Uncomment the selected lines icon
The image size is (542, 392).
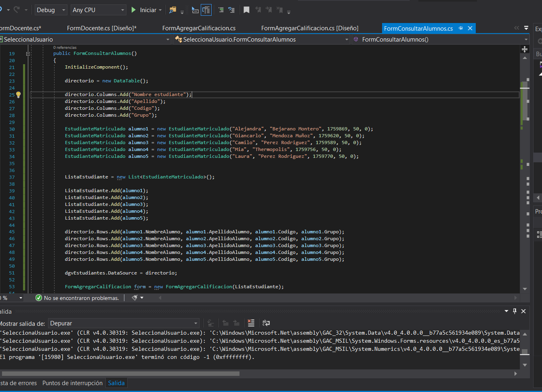231,10
